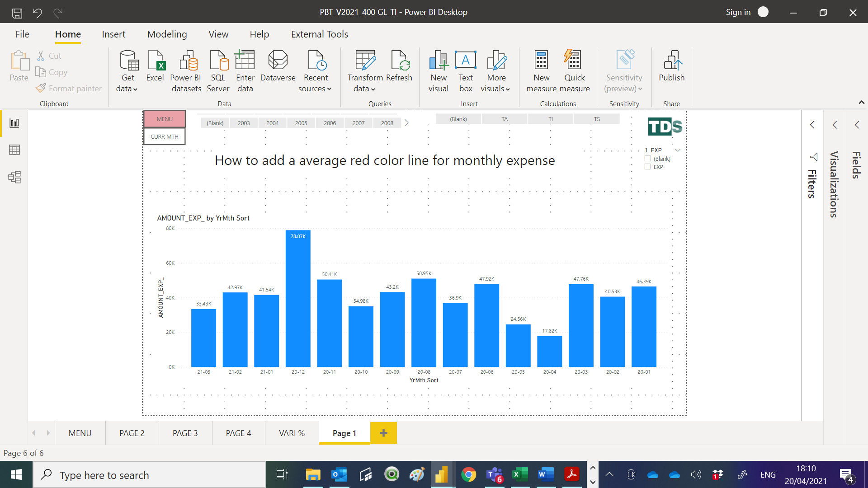Viewport: 868px width, 488px height.
Task: Check the EXP option in 1_EXP slicer
Action: (648, 167)
